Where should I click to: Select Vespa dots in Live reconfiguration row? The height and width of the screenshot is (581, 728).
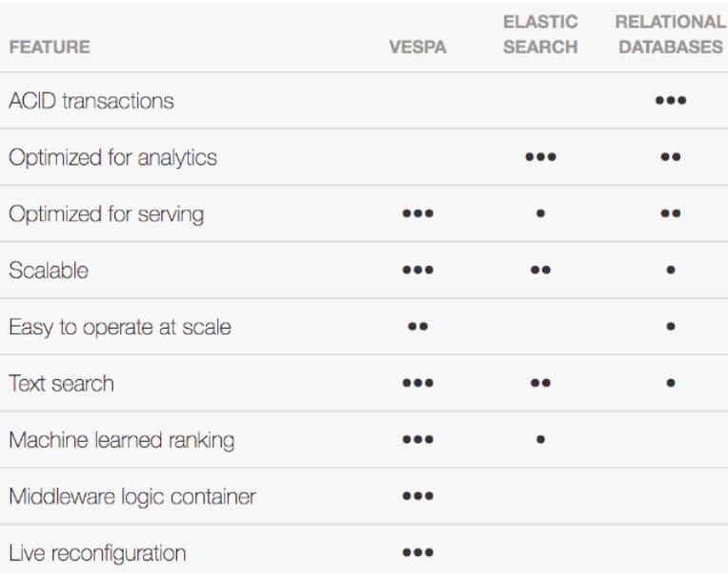click(418, 551)
